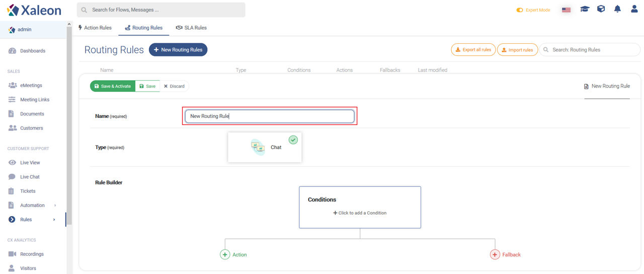644x274 pixels.
Task: Click the Save & Activate button
Action: (x=112, y=86)
